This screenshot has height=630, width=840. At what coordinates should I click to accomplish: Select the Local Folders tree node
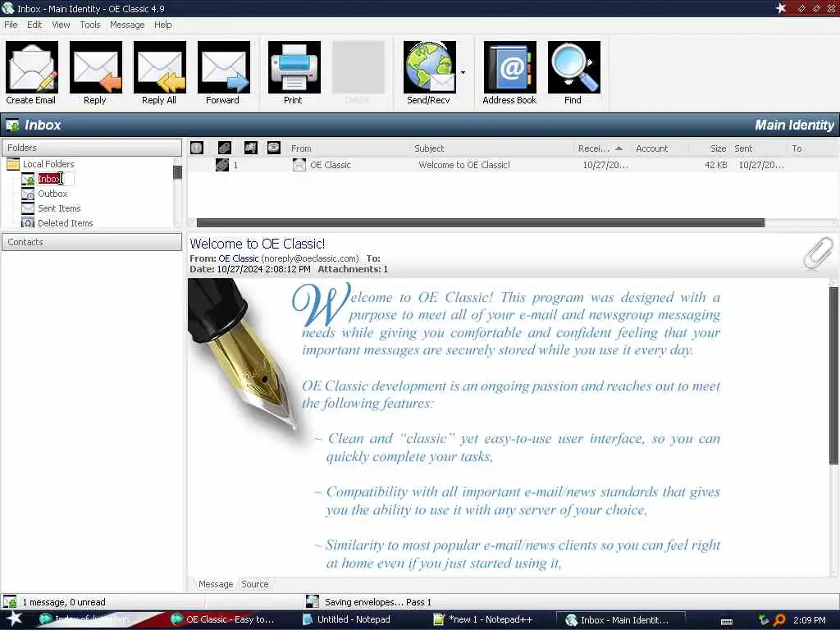pyautogui.click(x=48, y=164)
